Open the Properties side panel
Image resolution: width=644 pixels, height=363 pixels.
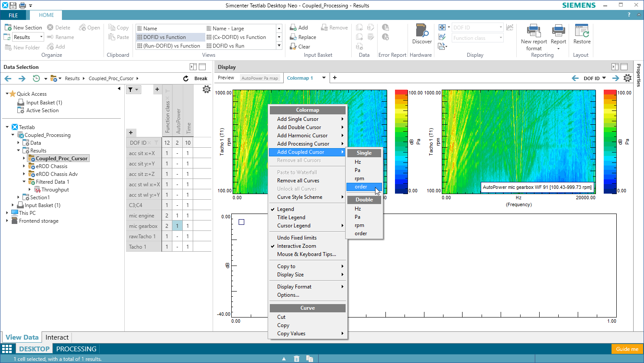[x=638, y=76]
